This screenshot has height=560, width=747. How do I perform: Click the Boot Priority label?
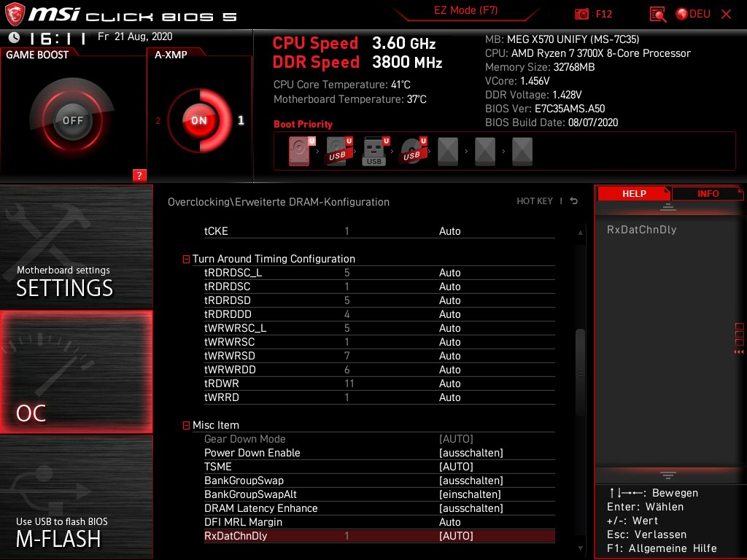303,124
